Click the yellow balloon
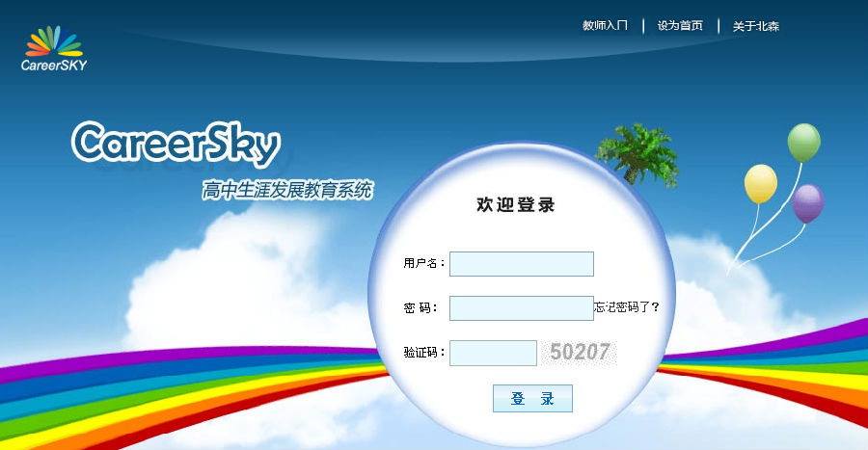Image resolution: width=868 pixels, height=450 pixels. pyautogui.click(x=760, y=183)
